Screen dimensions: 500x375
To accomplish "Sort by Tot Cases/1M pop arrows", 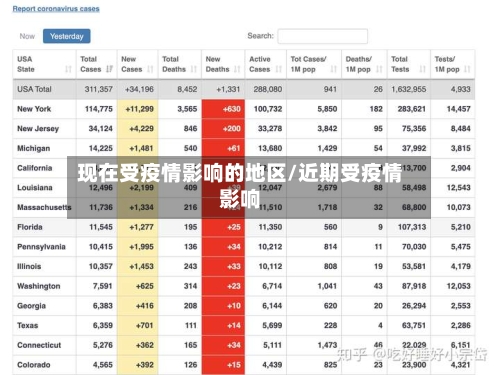I will pyautogui.click(x=334, y=69).
